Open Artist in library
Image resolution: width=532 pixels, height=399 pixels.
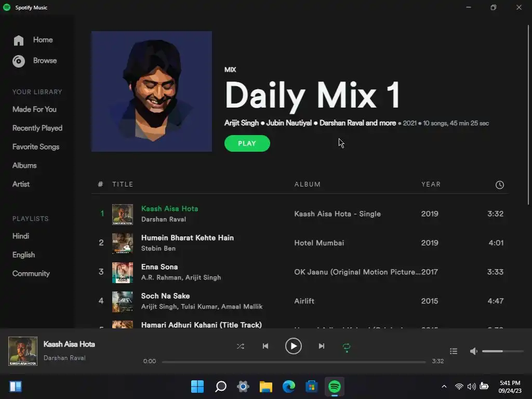pyautogui.click(x=21, y=184)
